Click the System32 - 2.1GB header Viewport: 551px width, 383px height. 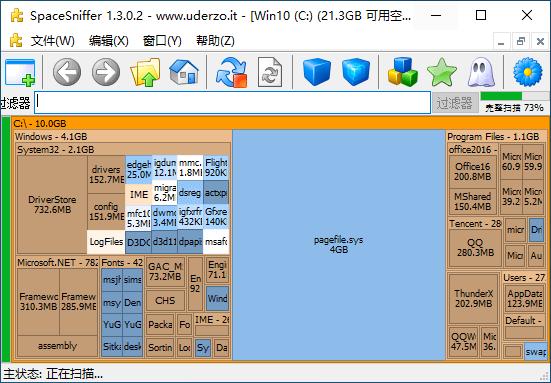(x=123, y=150)
